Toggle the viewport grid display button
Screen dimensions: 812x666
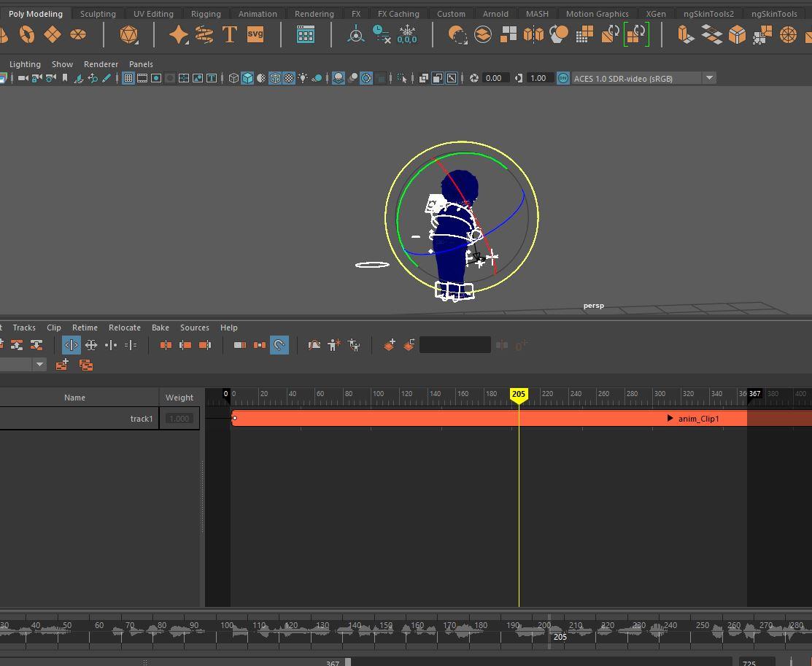point(128,78)
